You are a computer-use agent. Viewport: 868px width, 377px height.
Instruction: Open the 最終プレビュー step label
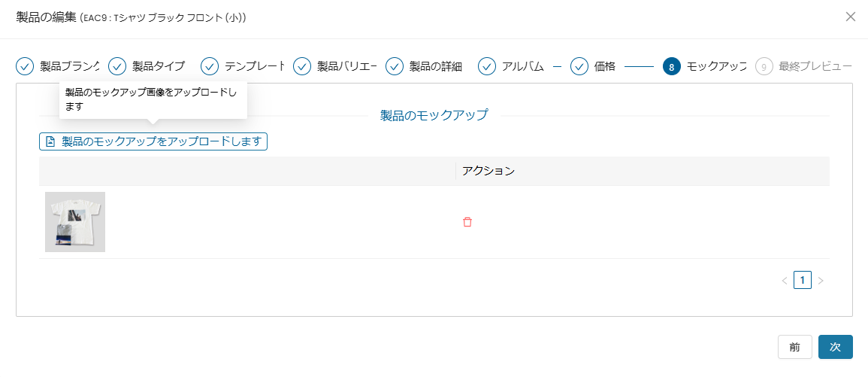(x=815, y=66)
